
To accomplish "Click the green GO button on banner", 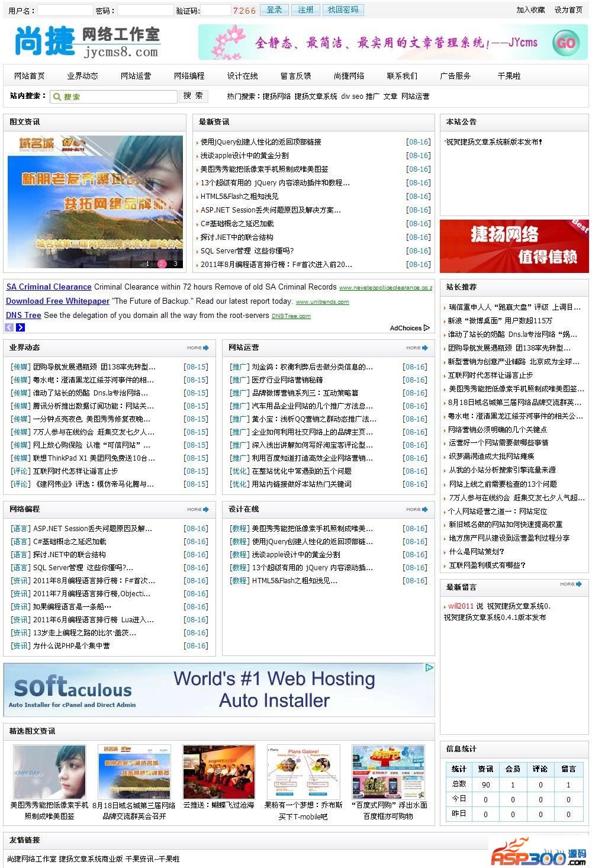I will 566,43.
